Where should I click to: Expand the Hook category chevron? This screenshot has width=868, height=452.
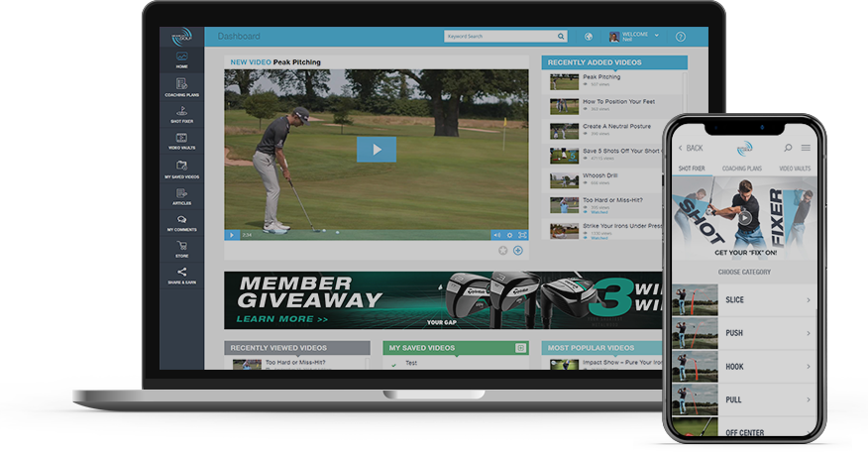pyautogui.click(x=809, y=366)
